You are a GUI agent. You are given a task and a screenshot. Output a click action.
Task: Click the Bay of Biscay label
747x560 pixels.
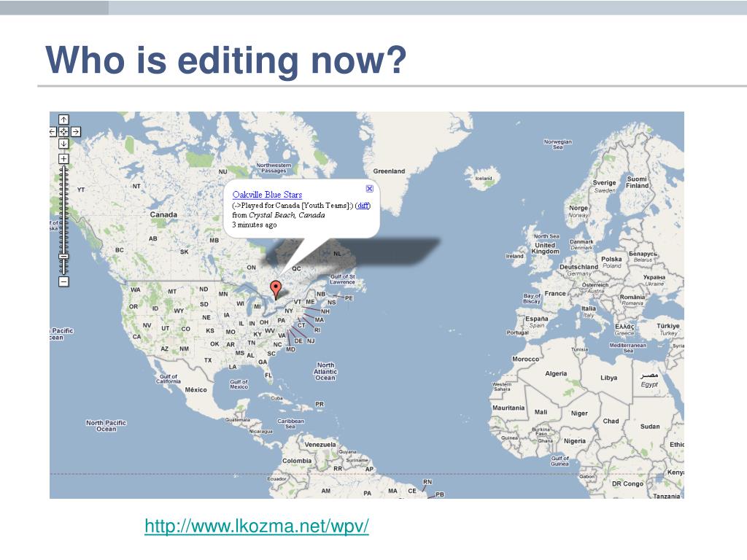click(532, 298)
